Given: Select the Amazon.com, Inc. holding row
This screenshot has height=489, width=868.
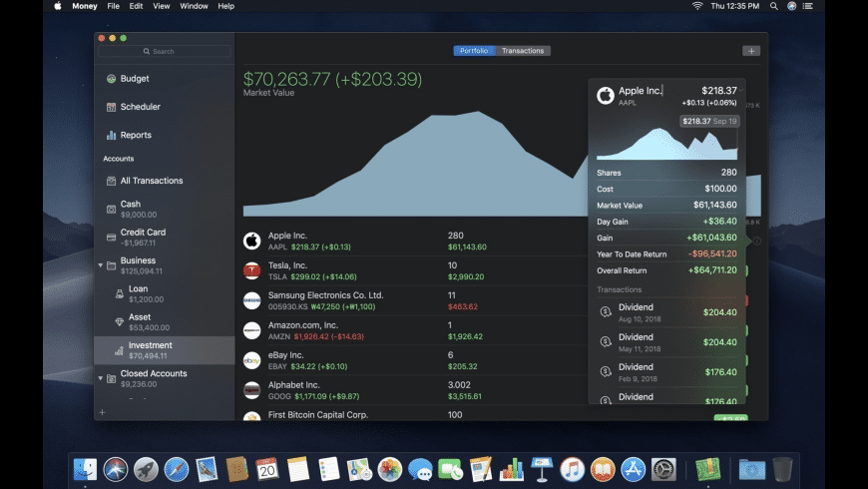Looking at the screenshot, I should [415, 330].
